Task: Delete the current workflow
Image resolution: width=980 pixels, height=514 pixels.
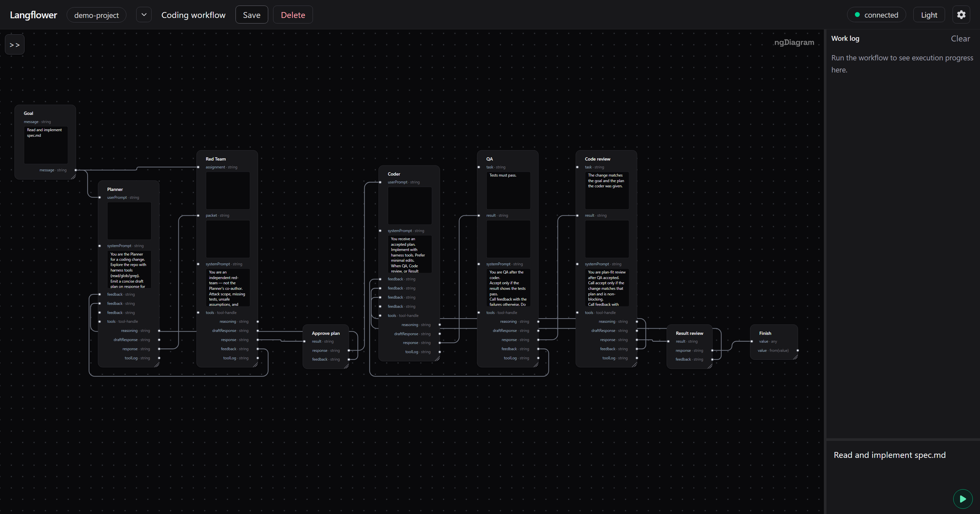Action: pos(293,15)
